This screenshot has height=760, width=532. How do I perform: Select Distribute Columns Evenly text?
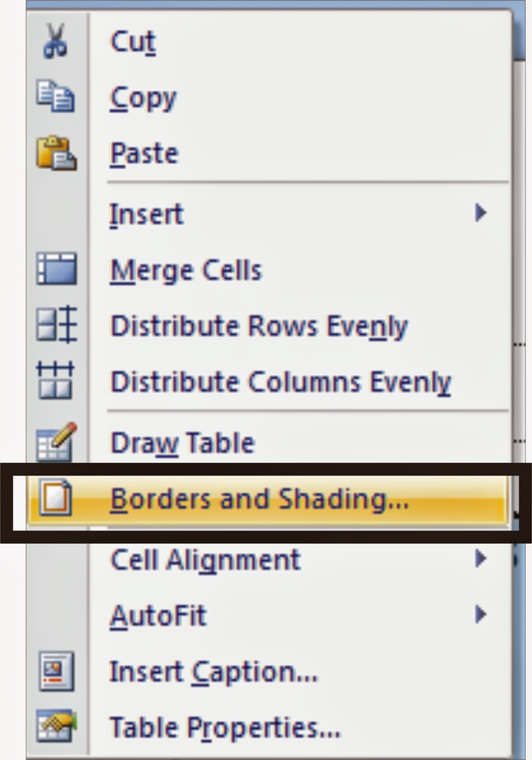point(281,382)
